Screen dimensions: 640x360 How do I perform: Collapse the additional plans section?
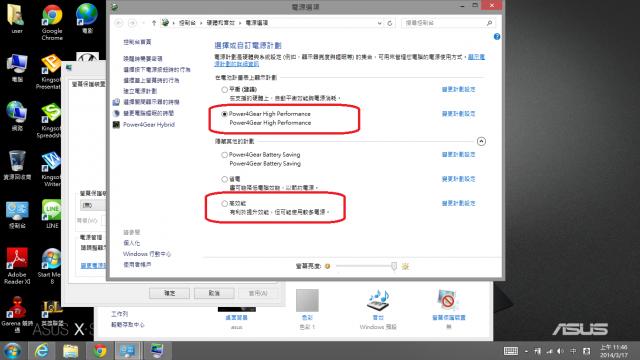click(x=481, y=141)
